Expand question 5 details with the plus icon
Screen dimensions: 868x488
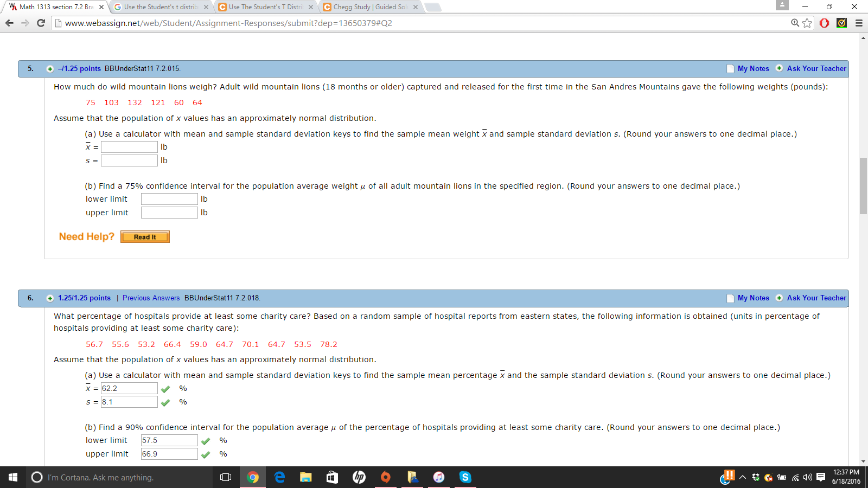click(50, 68)
